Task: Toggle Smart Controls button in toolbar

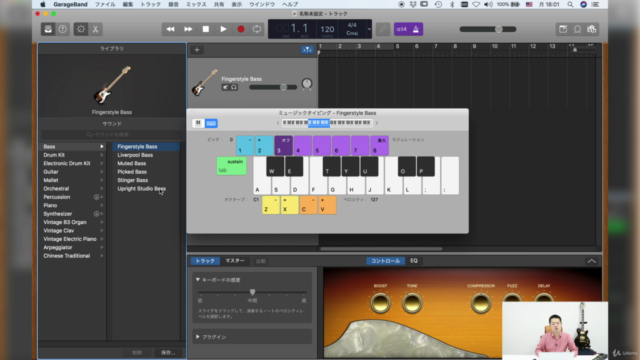Action: click(x=81, y=29)
